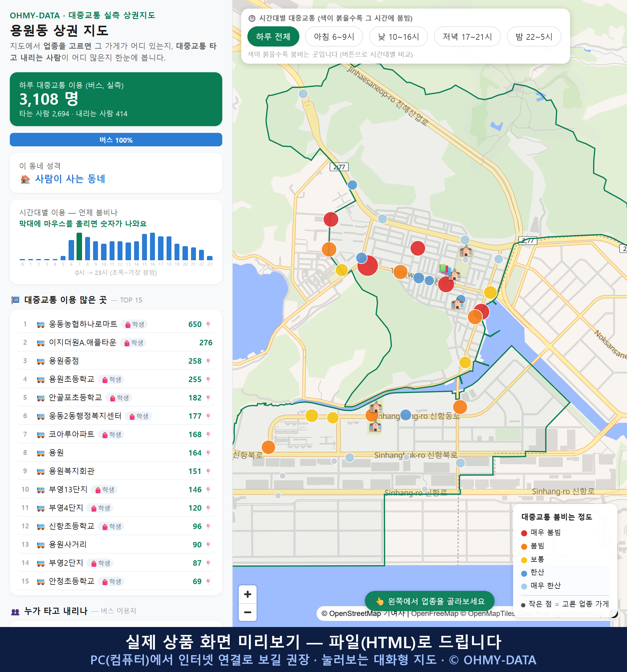Click the light blue 매우 한산 legend swatch
Image resolution: width=627 pixels, height=672 pixels.
click(524, 587)
